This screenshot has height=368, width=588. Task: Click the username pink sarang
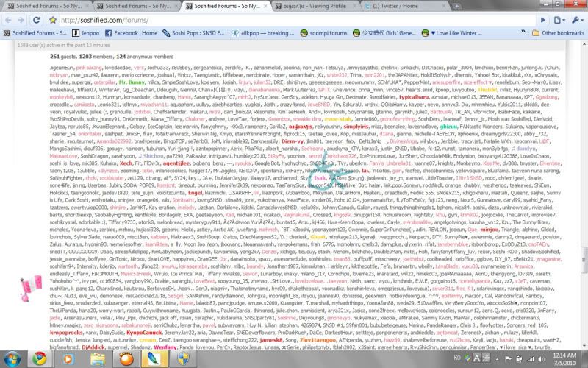point(89,68)
